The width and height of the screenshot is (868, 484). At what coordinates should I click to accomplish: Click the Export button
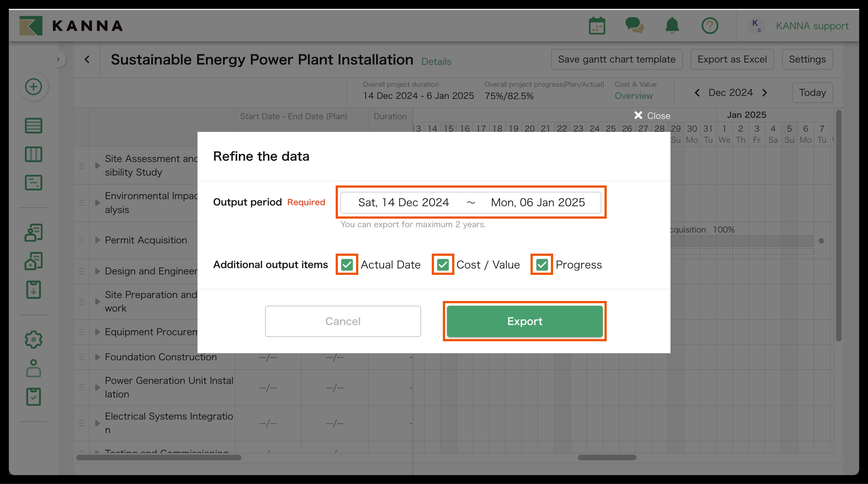pyautogui.click(x=525, y=321)
